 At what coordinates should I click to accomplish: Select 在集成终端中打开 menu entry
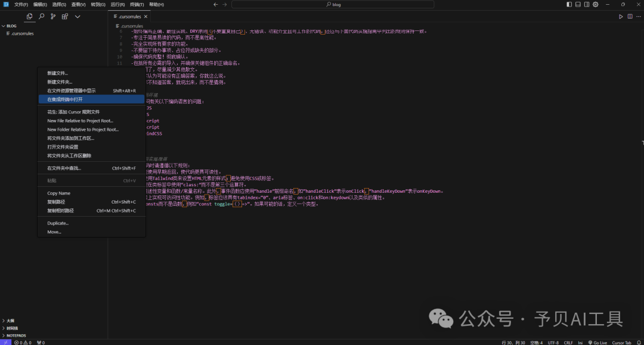tap(91, 99)
